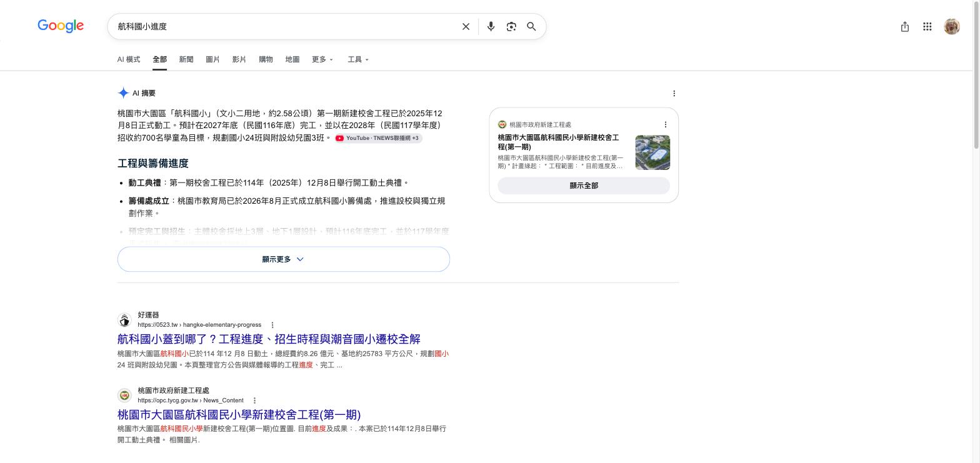
Task: Expand AI summary with 顯示更多
Action: point(284,259)
